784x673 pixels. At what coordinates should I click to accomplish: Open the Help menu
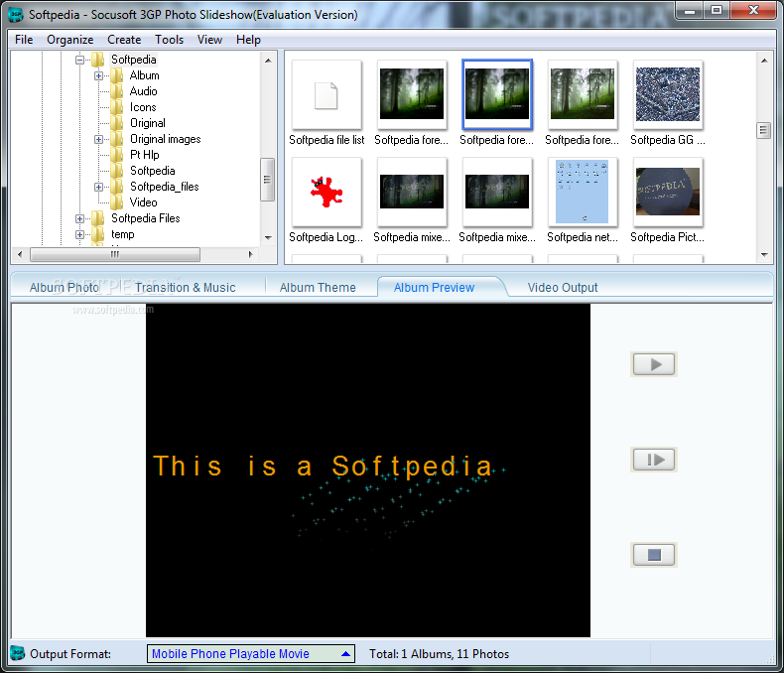click(x=248, y=40)
